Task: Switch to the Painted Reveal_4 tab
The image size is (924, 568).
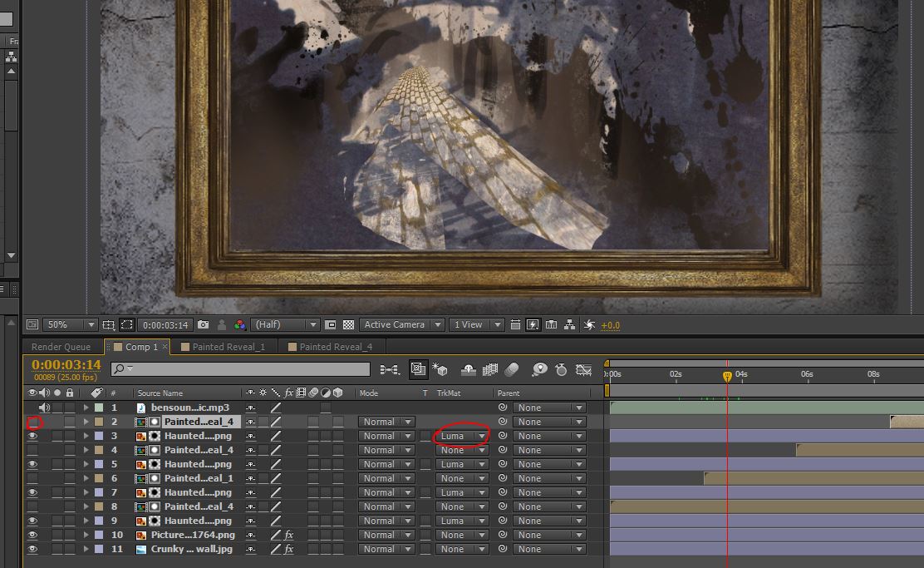Action: coord(336,347)
